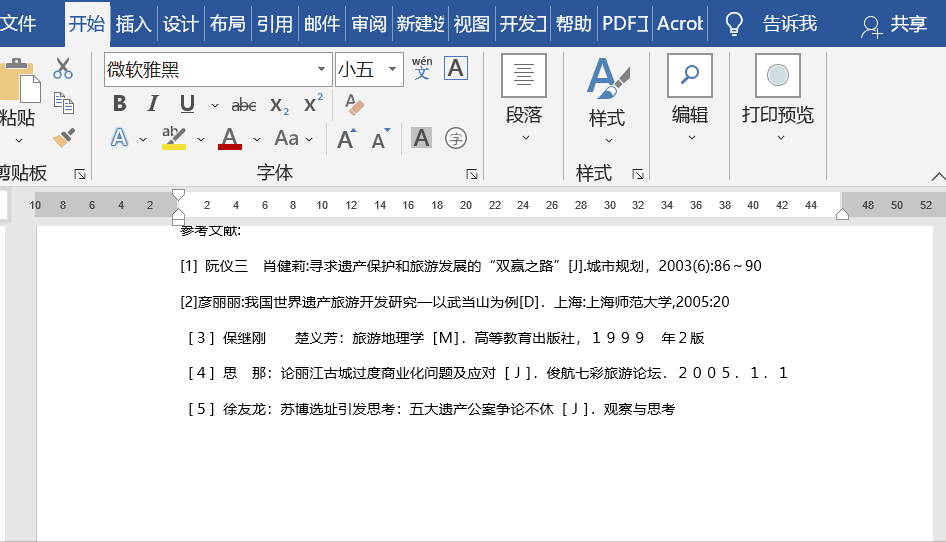Click Clear Formatting eraser icon
Screen dimensions: 946x542
pos(354,104)
